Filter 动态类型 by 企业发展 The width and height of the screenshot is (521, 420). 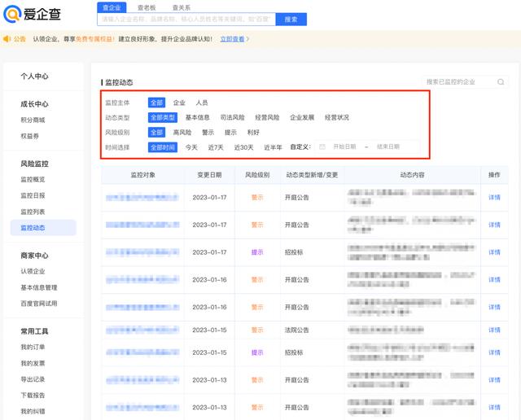[x=302, y=118]
